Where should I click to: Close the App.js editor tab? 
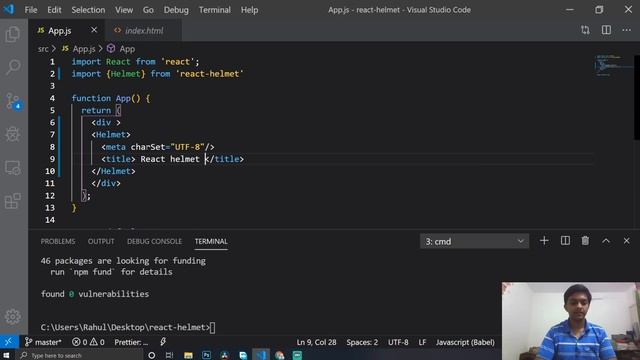pos(94,30)
